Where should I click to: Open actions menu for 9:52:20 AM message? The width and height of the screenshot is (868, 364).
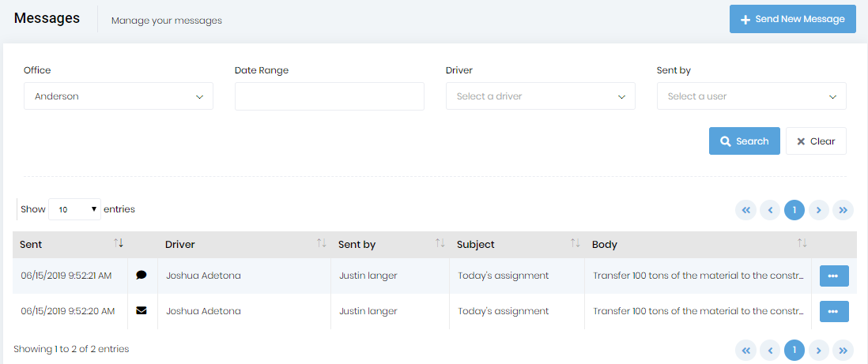pyautogui.click(x=834, y=311)
